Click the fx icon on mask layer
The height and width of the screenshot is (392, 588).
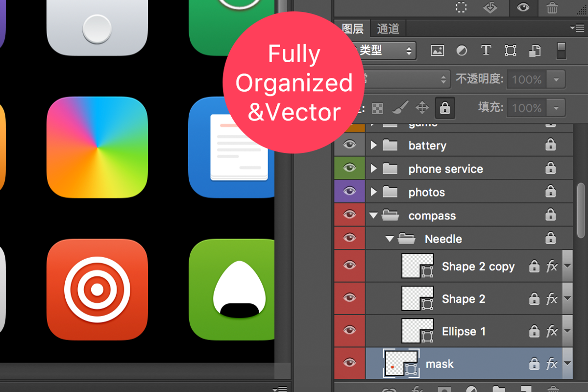click(552, 364)
